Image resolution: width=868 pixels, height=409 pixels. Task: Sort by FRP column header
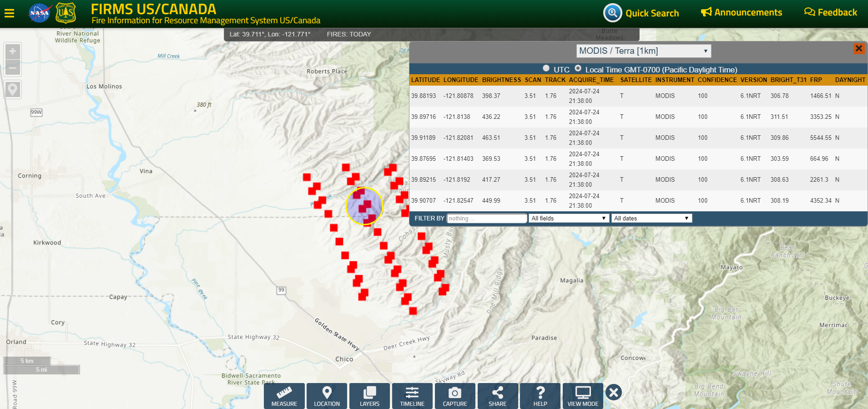click(x=816, y=80)
